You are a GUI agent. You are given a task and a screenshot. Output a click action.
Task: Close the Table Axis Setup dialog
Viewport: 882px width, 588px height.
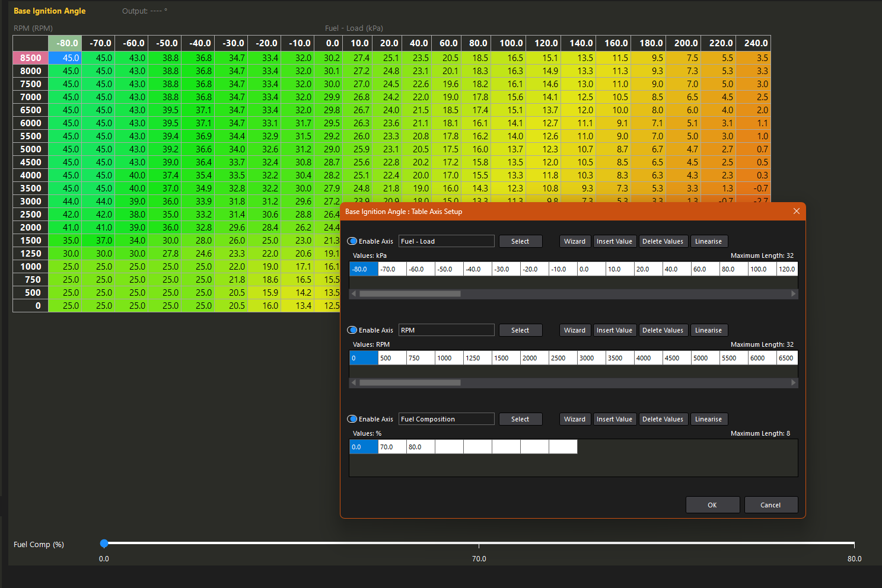click(x=796, y=212)
